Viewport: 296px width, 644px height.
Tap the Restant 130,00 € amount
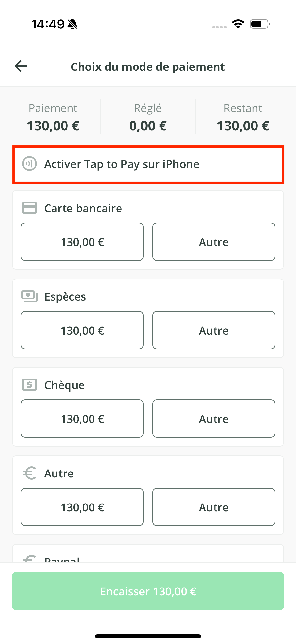(243, 126)
